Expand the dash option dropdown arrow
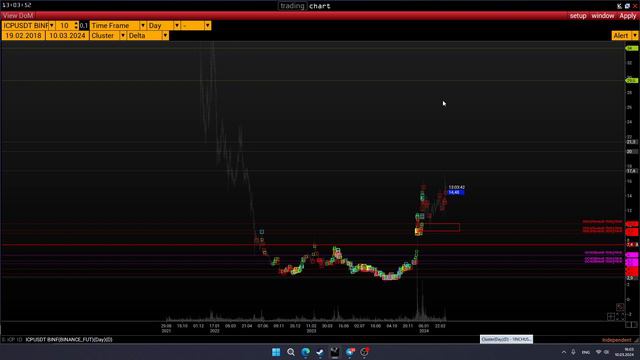This screenshot has width=640, height=360. click(207, 25)
